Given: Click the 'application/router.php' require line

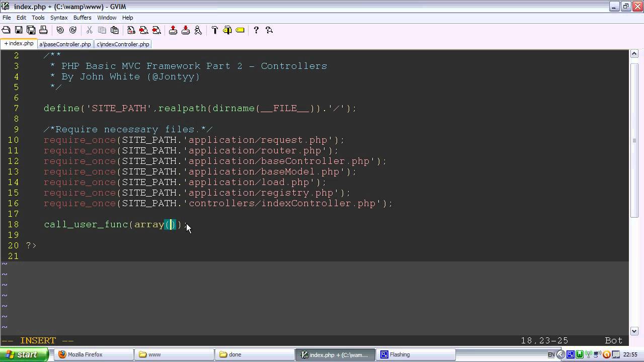Looking at the screenshot, I should [191, 151].
